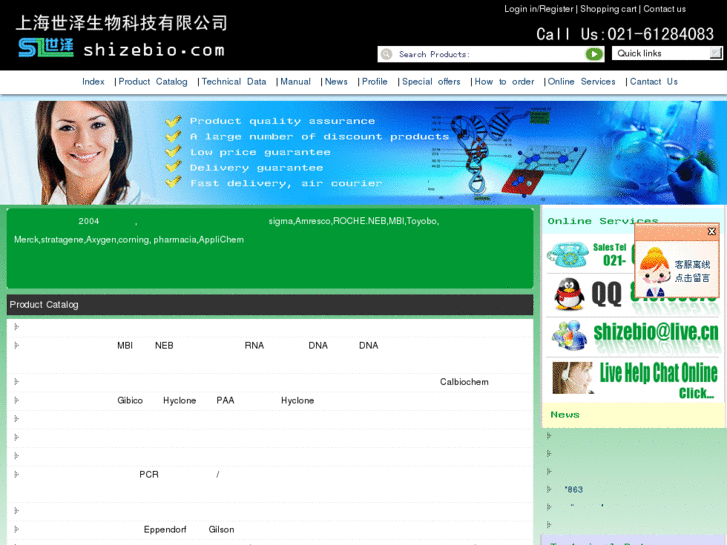Open News menu item
This screenshot has height=545, width=727.
point(336,82)
